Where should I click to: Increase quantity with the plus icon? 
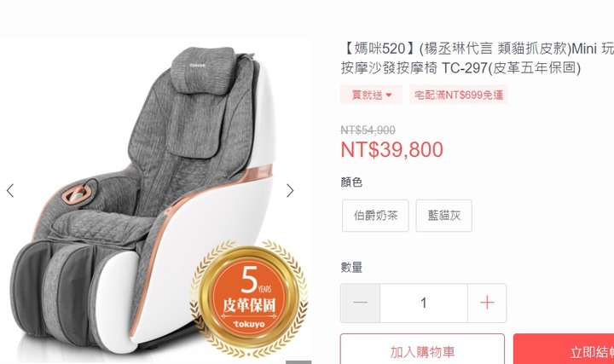(x=487, y=303)
